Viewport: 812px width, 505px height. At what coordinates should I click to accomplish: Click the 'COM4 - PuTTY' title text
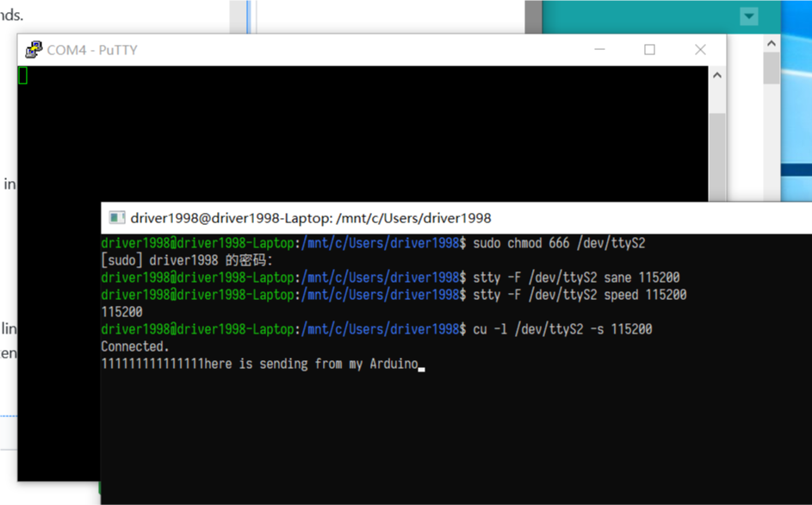pyautogui.click(x=92, y=50)
